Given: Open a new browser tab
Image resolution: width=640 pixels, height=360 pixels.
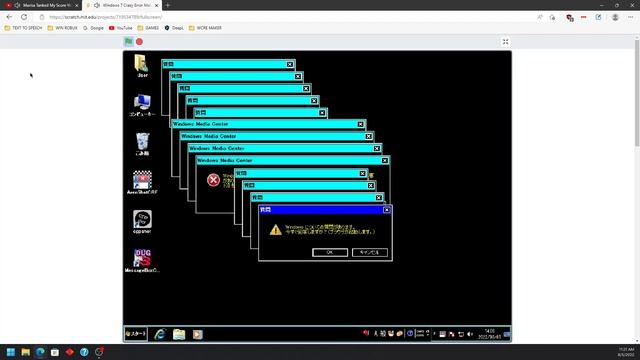Looking at the screenshot, I should coord(167,5).
